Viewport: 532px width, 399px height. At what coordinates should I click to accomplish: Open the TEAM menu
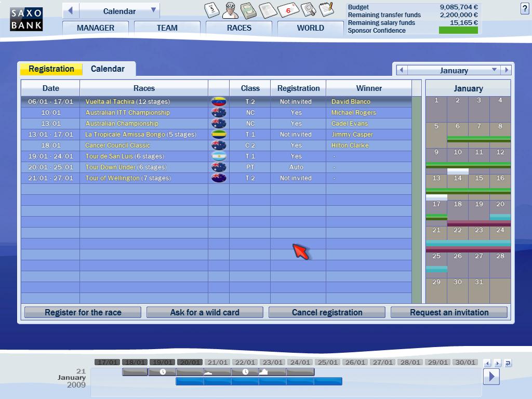[167, 28]
